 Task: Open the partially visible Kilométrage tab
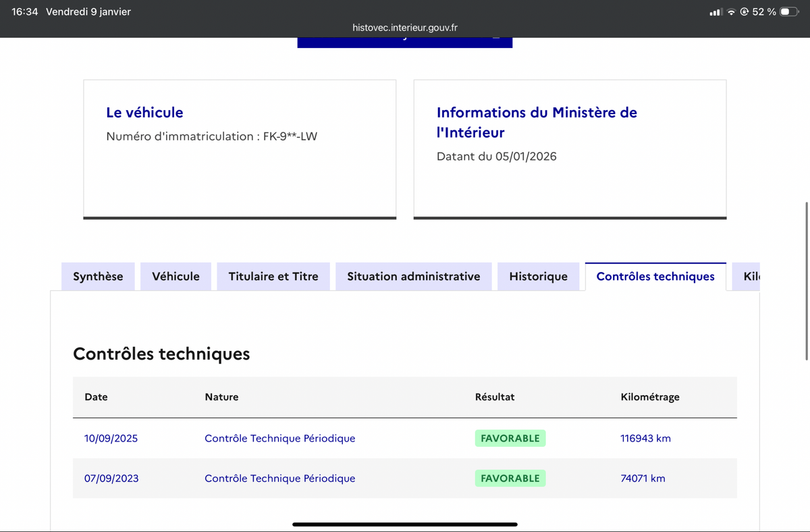751,276
